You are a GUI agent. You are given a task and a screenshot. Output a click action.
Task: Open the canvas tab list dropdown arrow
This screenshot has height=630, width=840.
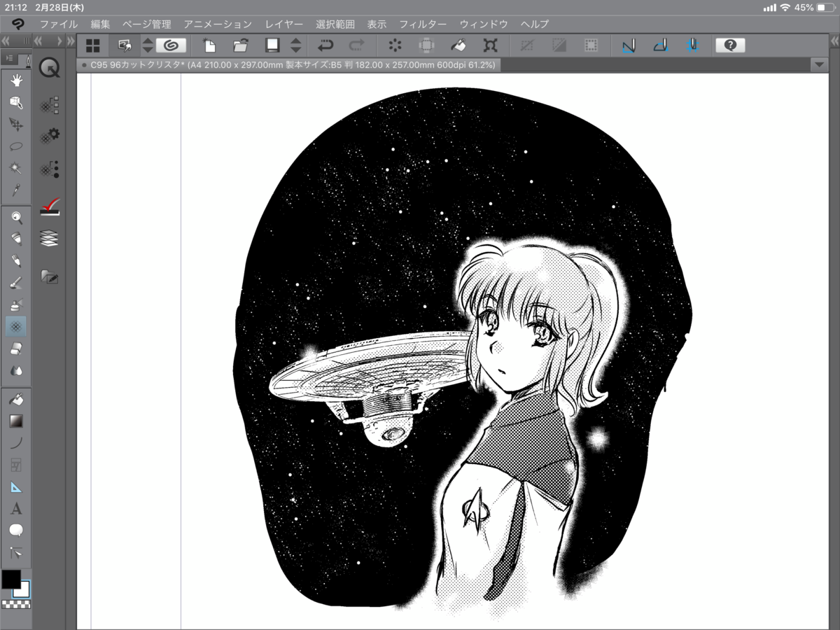(x=820, y=64)
